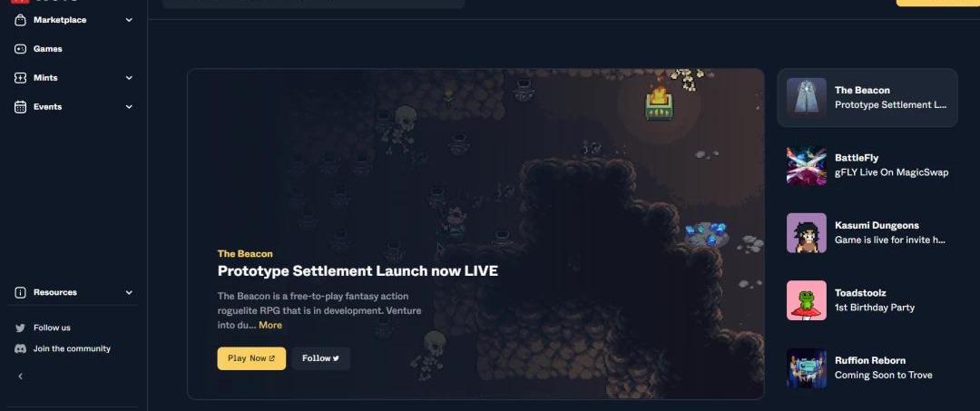Click the Events calendar icon

point(20,107)
